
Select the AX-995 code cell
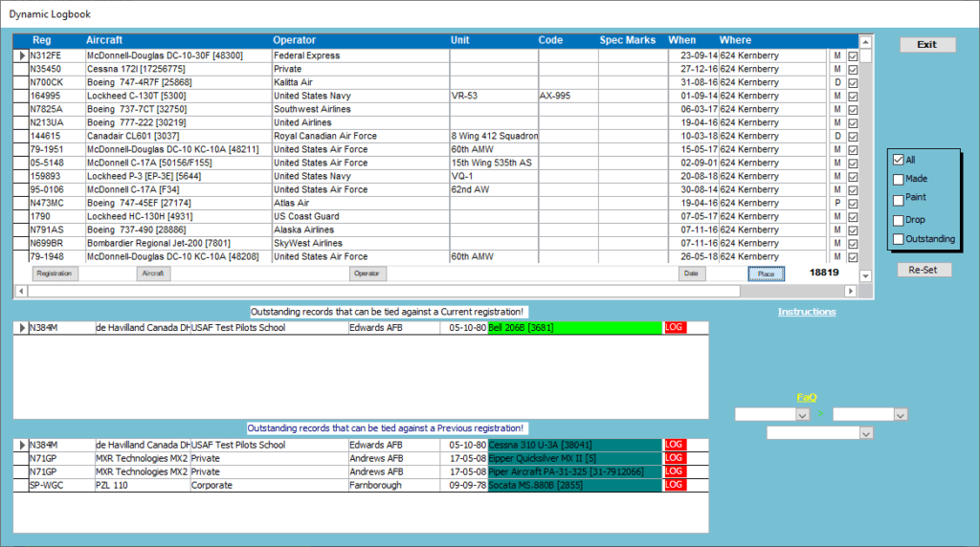point(568,96)
